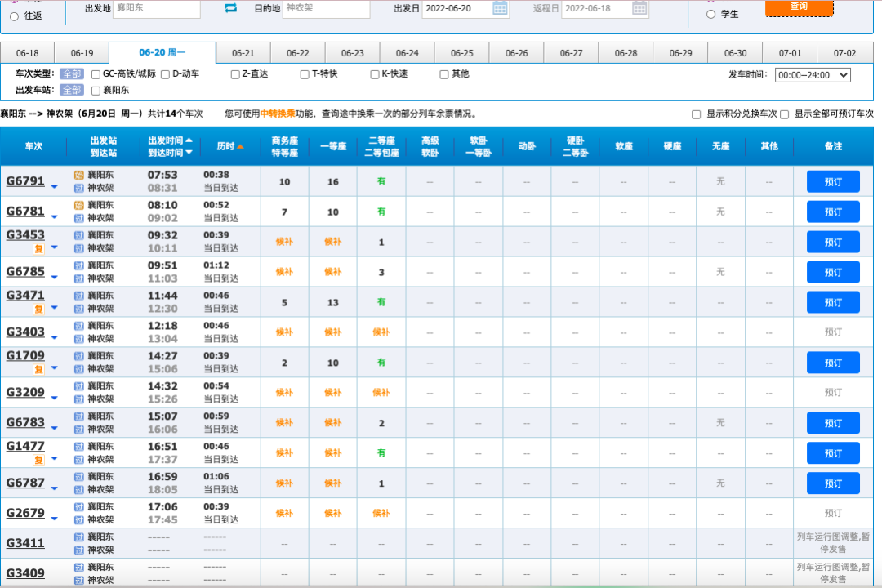Screen dimensions: 882x588
Task: Expand stops for train G6785
Action: [x=55, y=277]
